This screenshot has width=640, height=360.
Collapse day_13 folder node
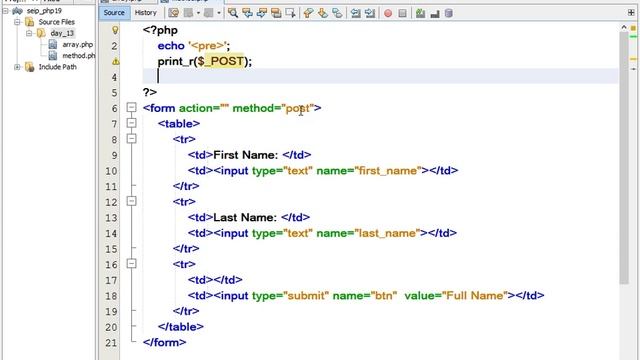[x=29, y=33]
